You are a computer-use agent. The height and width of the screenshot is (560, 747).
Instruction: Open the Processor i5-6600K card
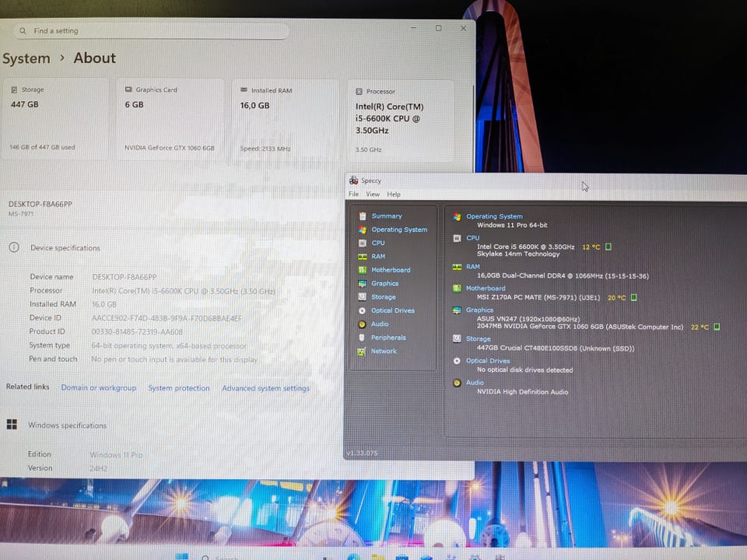(401, 121)
